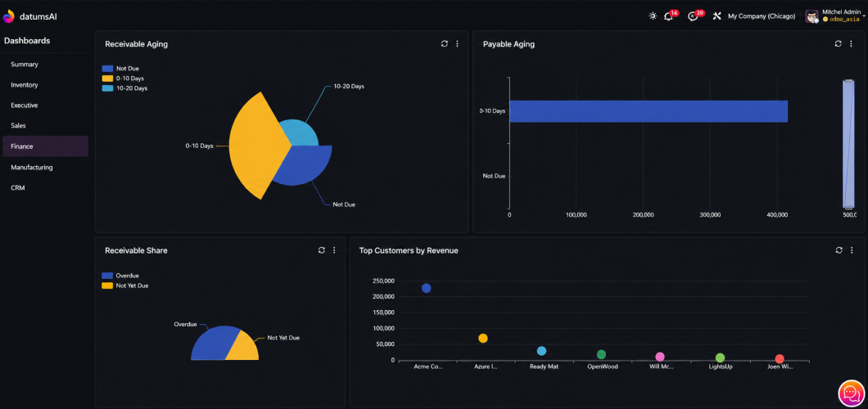Click the Not Due axis label in Payable Aging
The height and width of the screenshot is (409, 868).
click(x=494, y=176)
